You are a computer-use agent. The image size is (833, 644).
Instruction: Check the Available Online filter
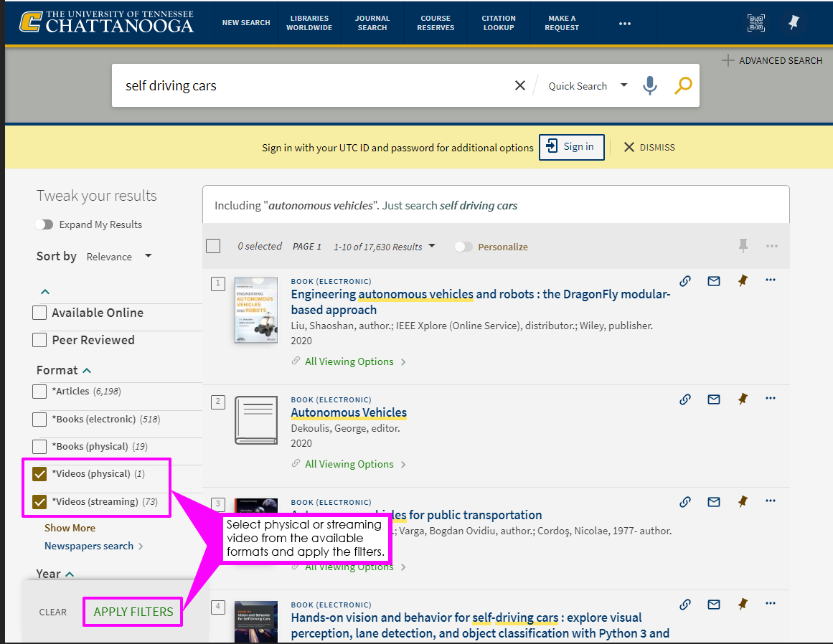pos(40,313)
